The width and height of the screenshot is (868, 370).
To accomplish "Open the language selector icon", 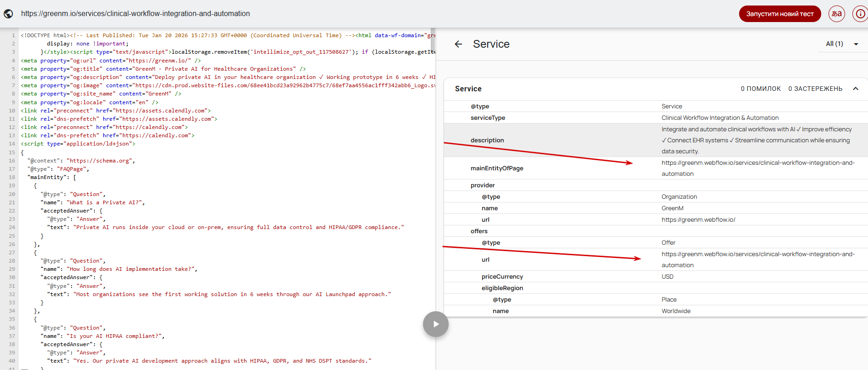I will (x=836, y=14).
